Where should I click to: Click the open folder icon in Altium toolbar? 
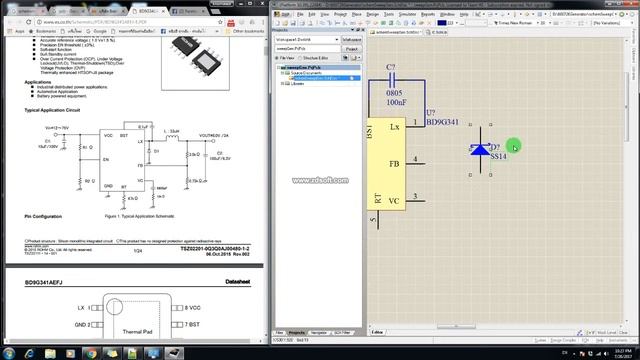tap(285, 23)
